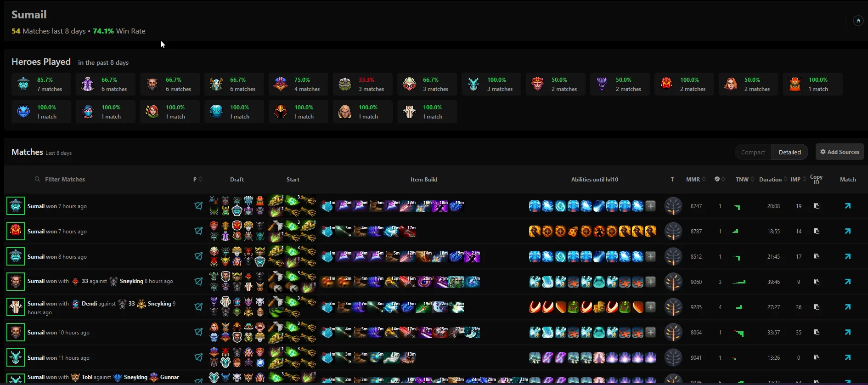Click the talent tree icon in 9285 MMR row

pos(673,307)
